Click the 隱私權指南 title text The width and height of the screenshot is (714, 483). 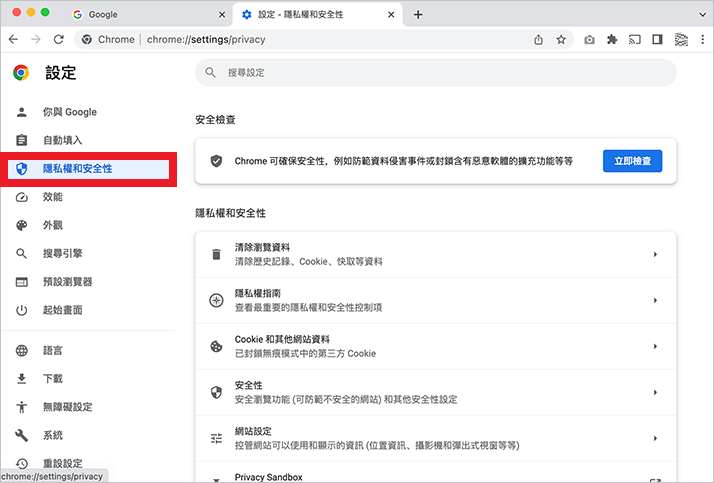point(258,294)
